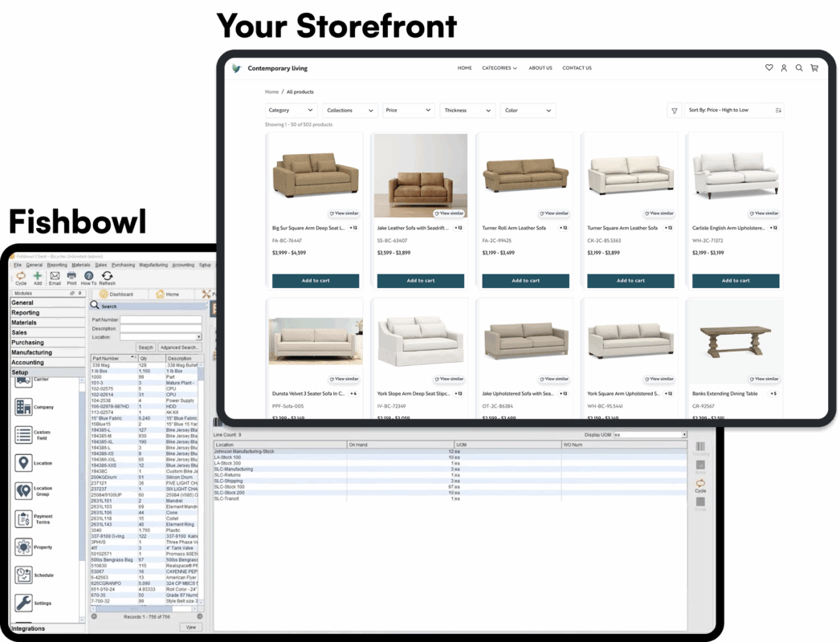Open the Location Group module icon
The image size is (840, 642).
pyautogui.click(x=23, y=490)
